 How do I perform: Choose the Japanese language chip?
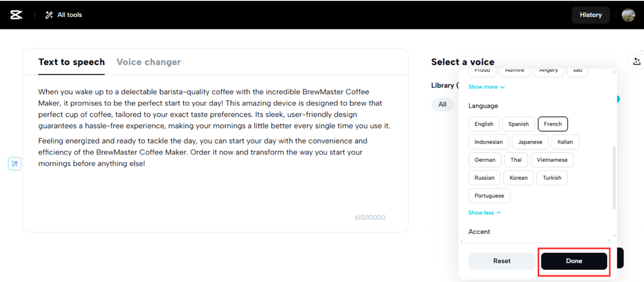coord(530,142)
